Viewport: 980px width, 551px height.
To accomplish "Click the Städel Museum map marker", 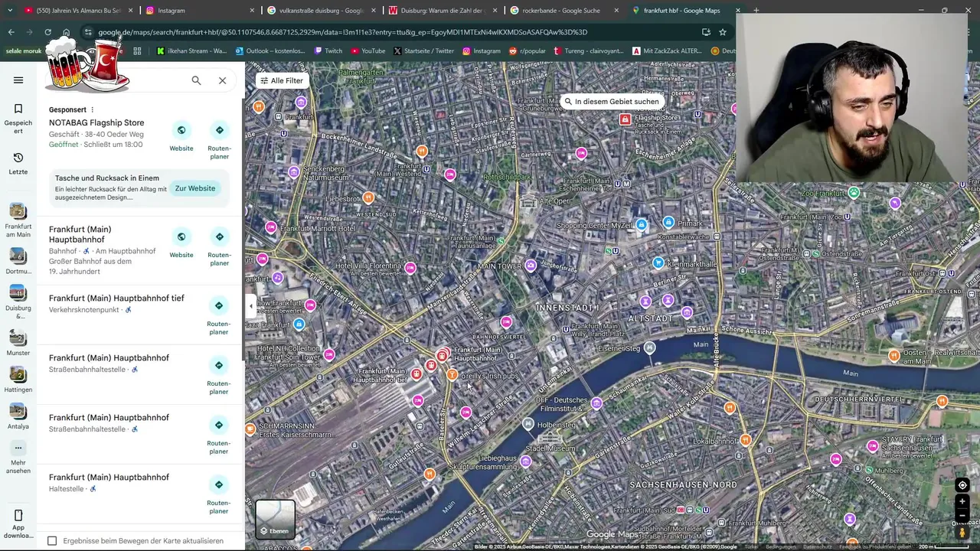I will point(550,439).
